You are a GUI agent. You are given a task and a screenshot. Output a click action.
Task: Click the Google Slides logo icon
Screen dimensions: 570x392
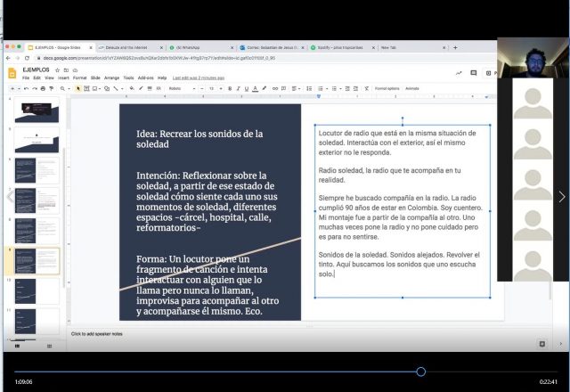(12, 73)
